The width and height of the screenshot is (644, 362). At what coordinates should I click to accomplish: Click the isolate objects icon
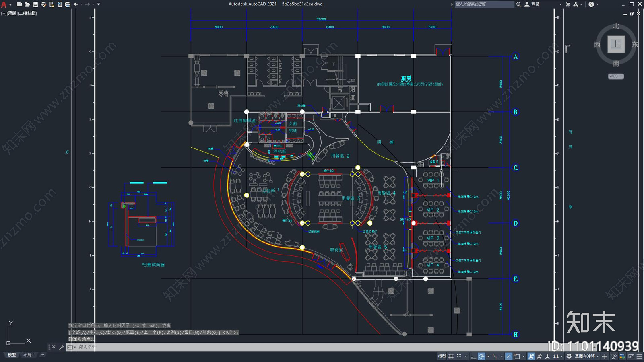coord(613,356)
